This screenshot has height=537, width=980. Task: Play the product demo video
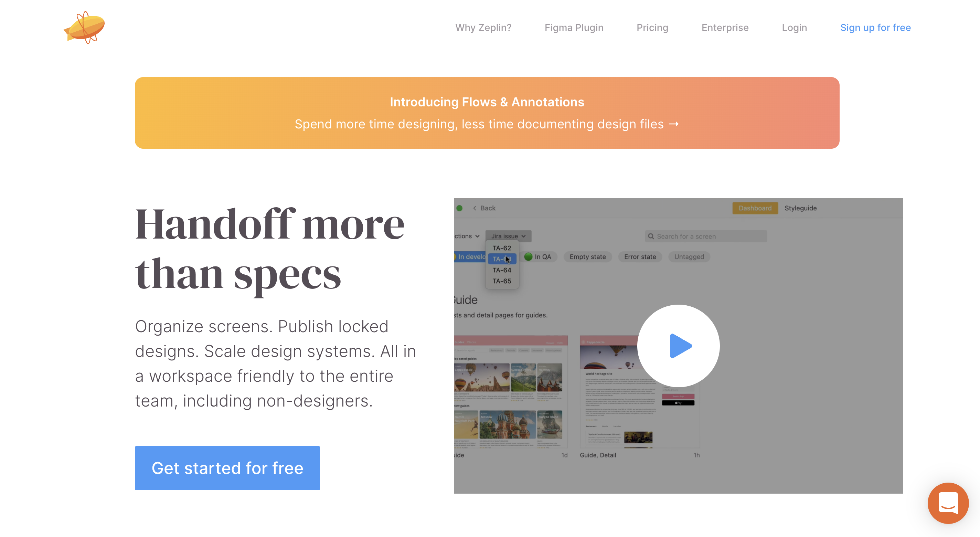point(678,346)
